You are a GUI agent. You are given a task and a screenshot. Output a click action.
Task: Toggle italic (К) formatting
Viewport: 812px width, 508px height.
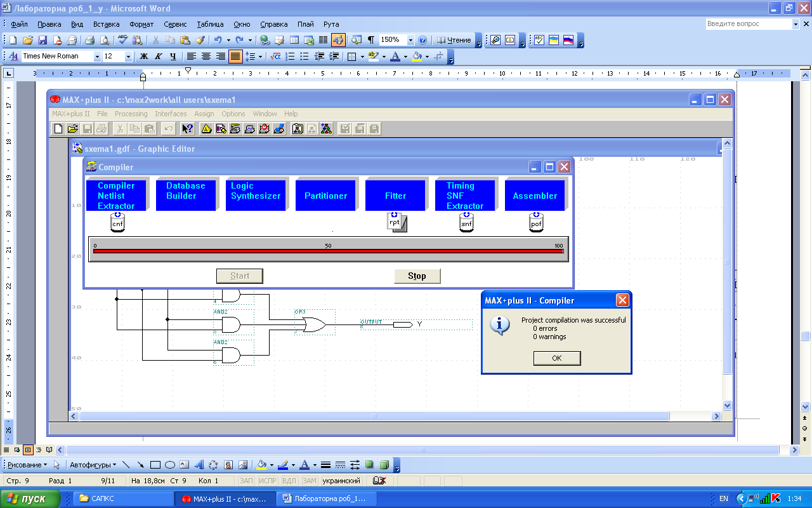point(159,57)
